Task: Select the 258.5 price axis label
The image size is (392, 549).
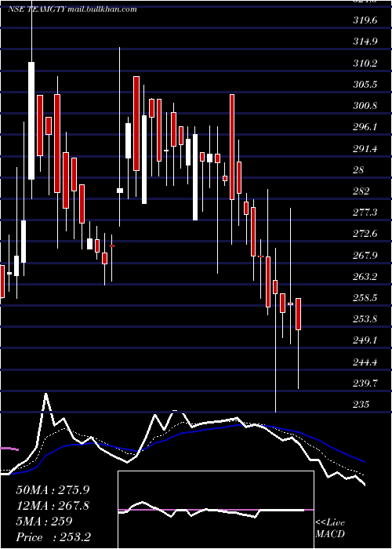Action: click(x=365, y=298)
